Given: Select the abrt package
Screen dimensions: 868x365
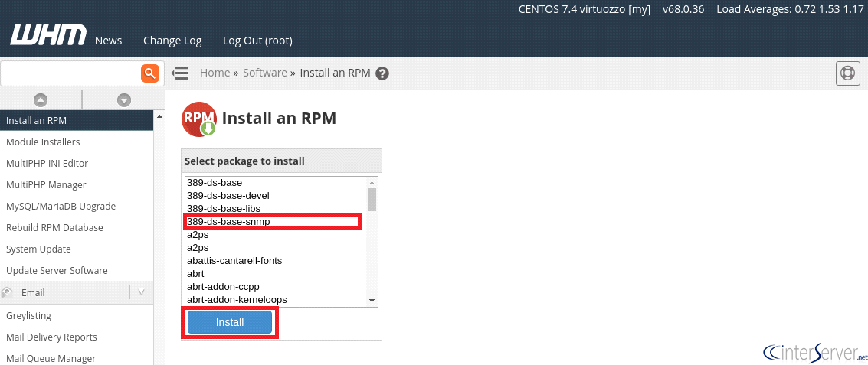Looking at the screenshot, I should pyautogui.click(x=275, y=273).
